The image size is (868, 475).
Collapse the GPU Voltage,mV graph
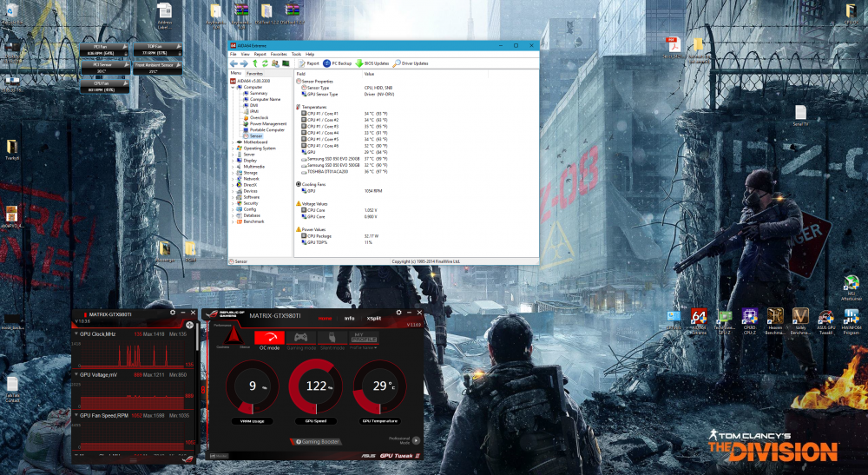point(76,375)
